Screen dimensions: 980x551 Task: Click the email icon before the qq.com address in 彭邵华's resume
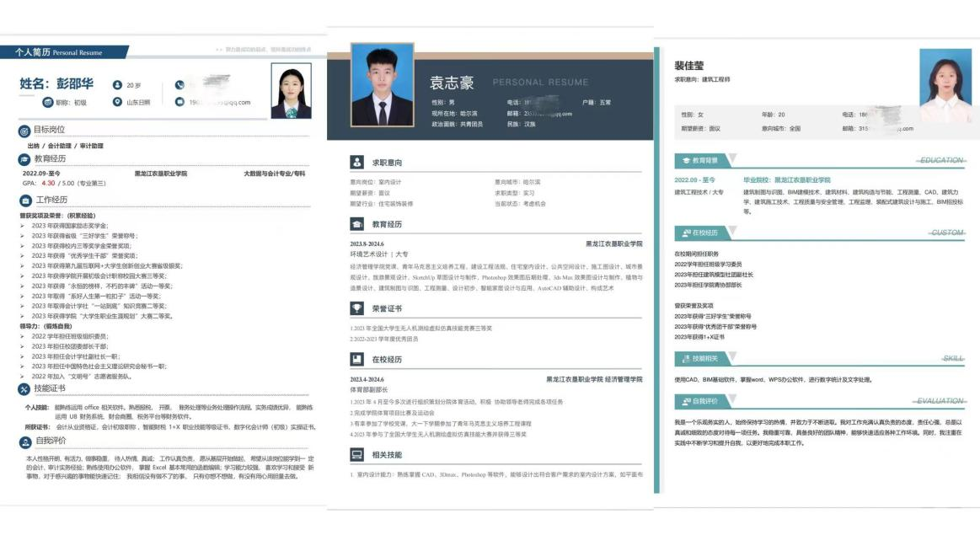click(180, 102)
